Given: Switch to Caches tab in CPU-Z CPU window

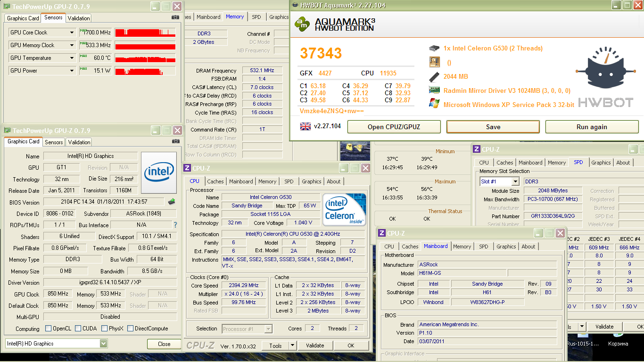Looking at the screenshot, I should (x=215, y=181).
